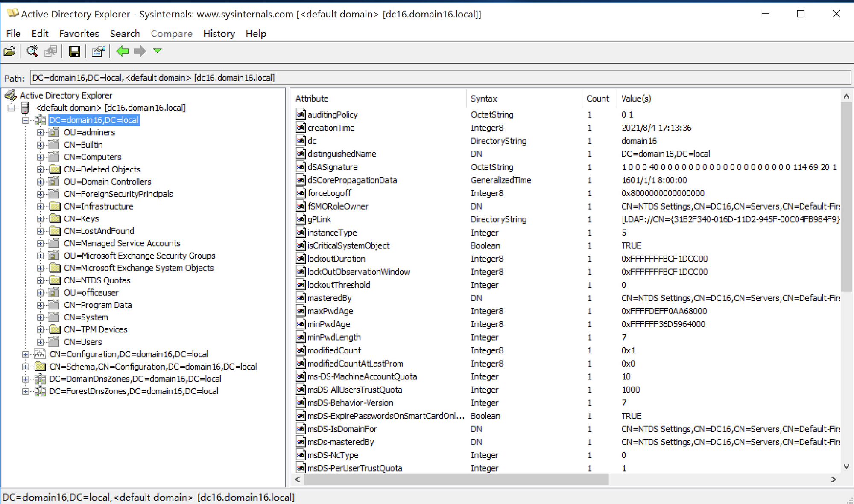
Task: Click the lockoutThreshold attribute icon
Action: [301, 285]
